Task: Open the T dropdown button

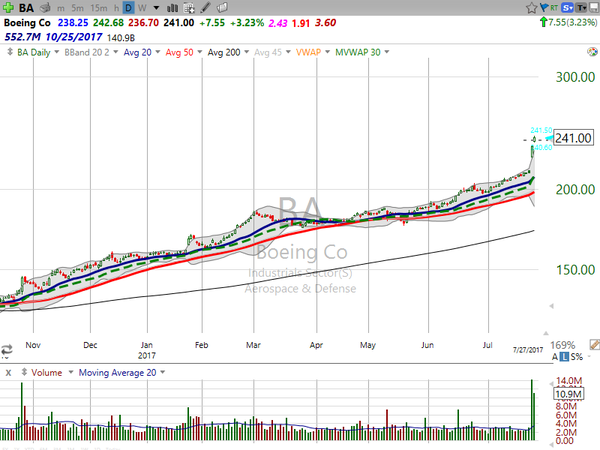Action: pos(581,8)
